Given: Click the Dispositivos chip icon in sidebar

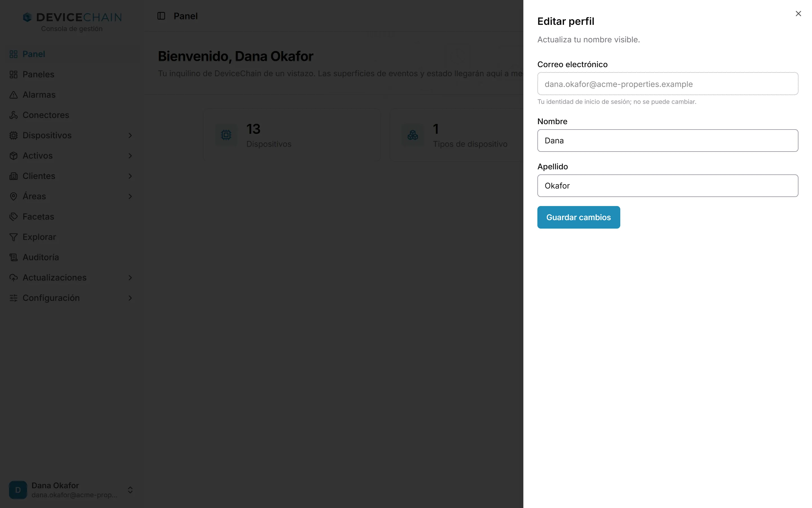Looking at the screenshot, I should 14,135.
